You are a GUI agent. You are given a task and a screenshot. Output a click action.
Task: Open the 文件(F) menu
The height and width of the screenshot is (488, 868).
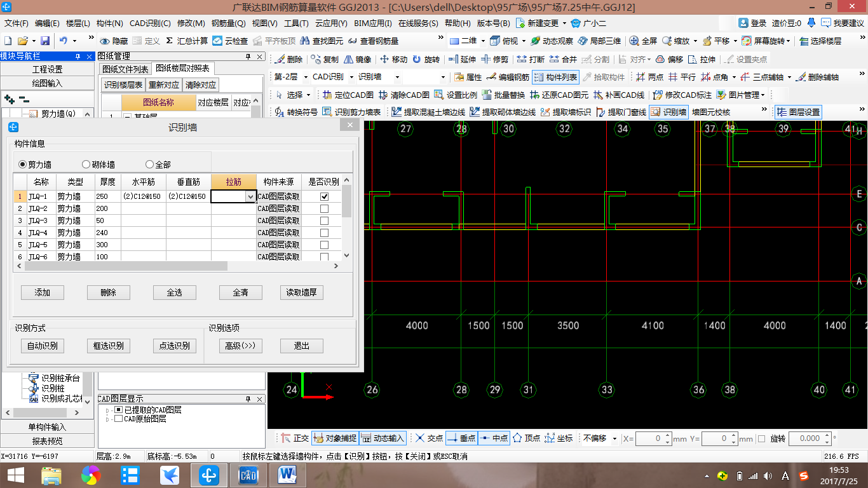(17, 23)
